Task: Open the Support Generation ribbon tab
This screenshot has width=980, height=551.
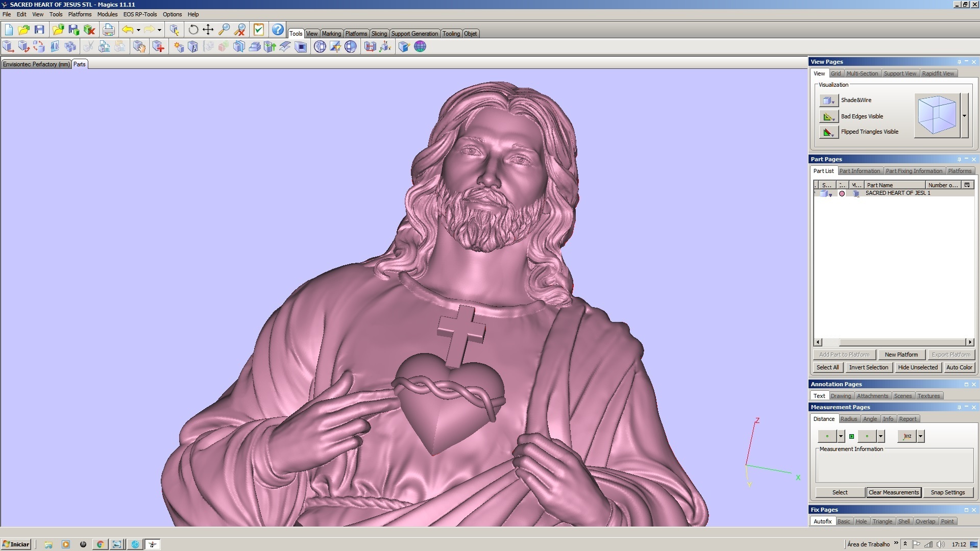Action: point(414,33)
